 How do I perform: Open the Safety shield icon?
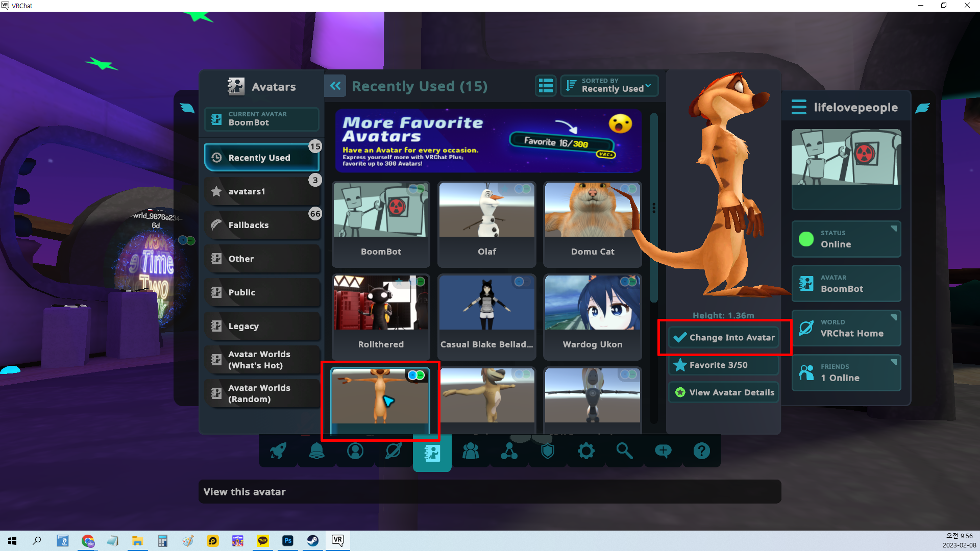click(548, 451)
